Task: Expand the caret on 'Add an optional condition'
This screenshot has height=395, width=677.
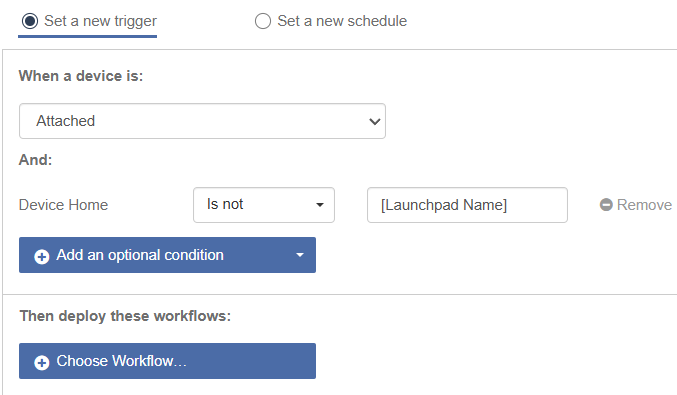Action: [300, 255]
